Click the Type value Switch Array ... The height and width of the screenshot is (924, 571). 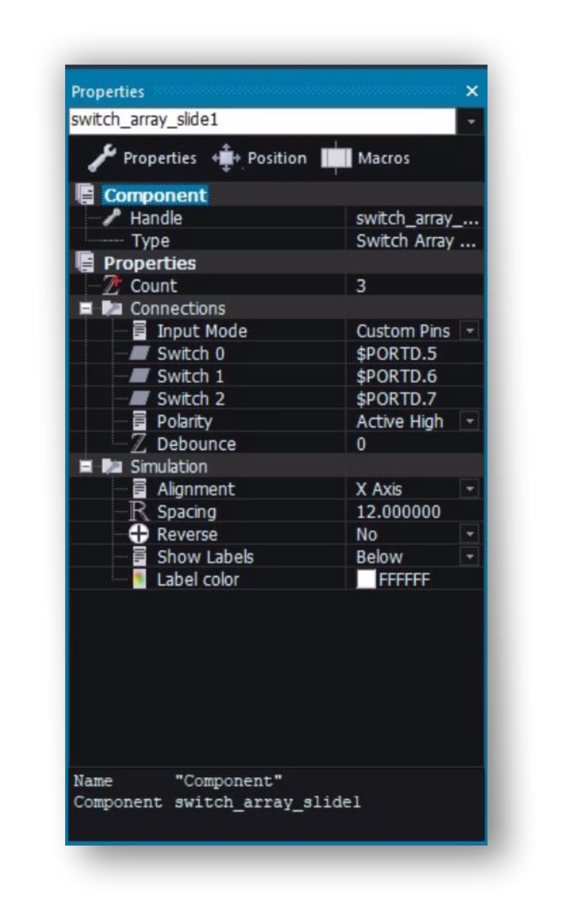(416, 241)
